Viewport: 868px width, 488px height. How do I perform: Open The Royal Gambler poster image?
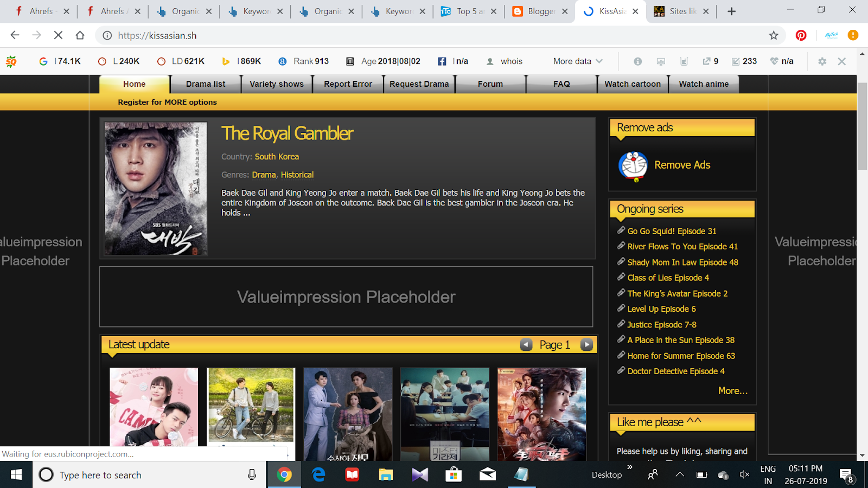156,188
